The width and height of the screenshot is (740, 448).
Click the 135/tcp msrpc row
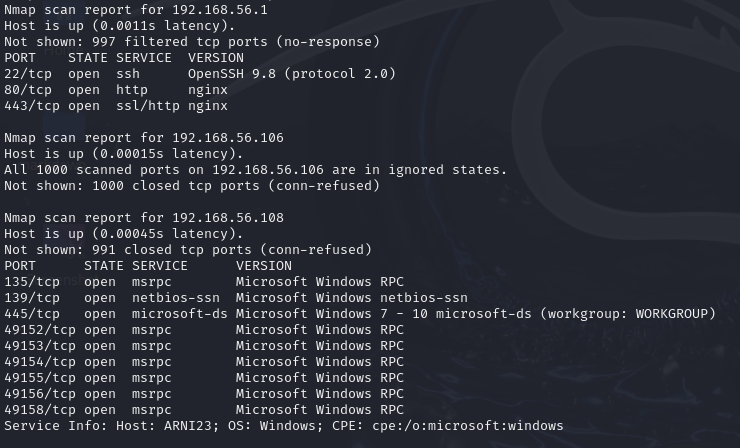click(200, 281)
